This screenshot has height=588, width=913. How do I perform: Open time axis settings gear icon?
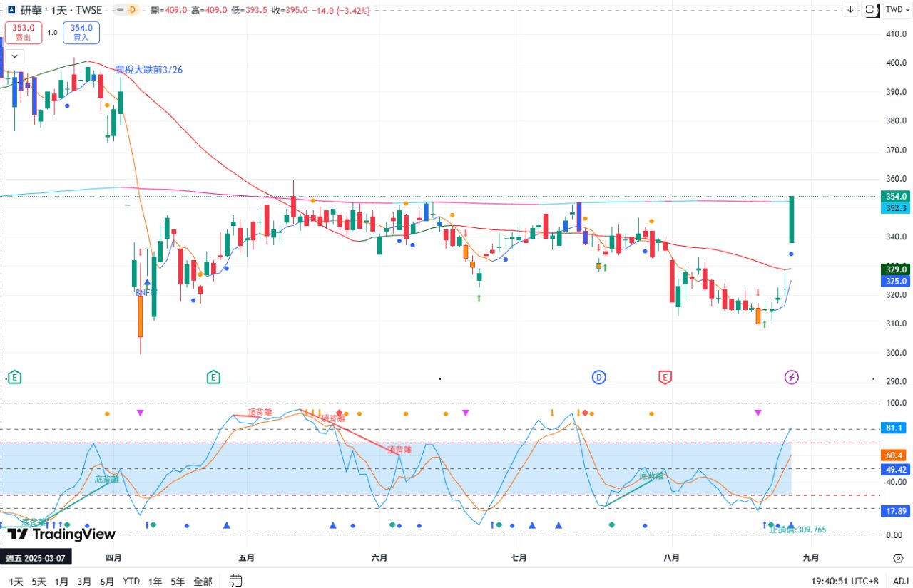tap(898, 558)
